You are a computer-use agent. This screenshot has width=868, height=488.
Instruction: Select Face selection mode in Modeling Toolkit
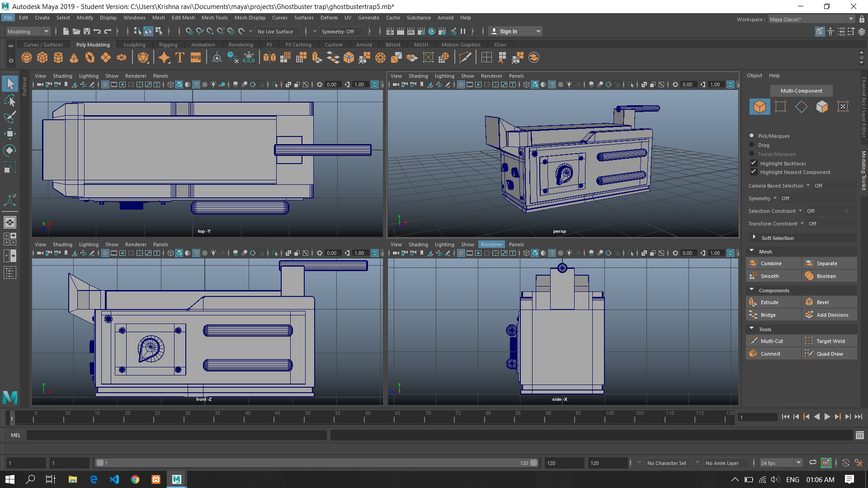(822, 107)
